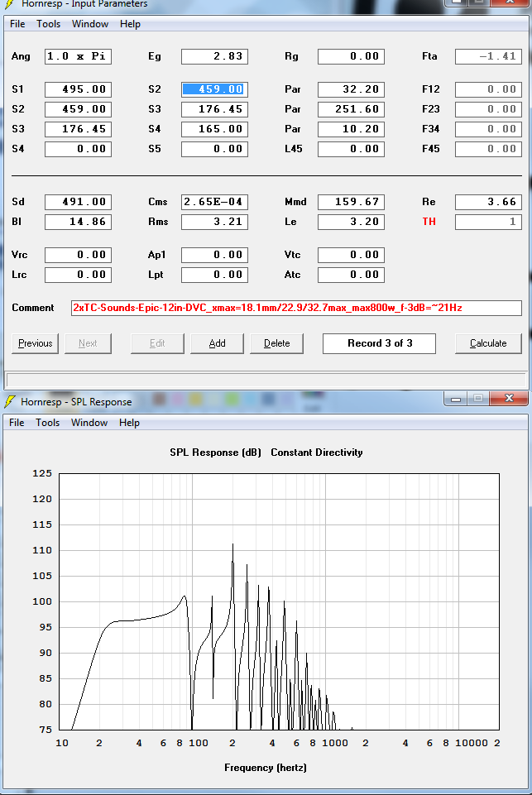Viewport: 532px width, 795px height.
Task: Select the Lpt input field
Action: pos(214,275)
